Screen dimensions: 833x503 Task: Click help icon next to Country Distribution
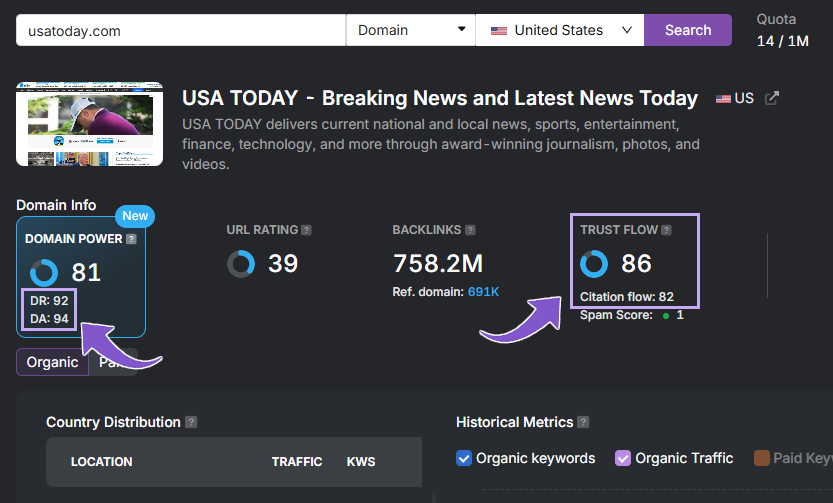click(191, 422)
